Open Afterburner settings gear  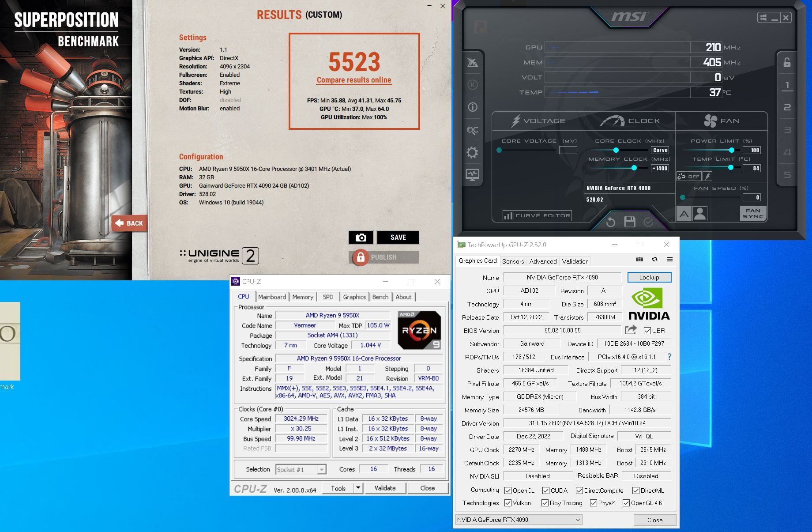click(473, 153)
